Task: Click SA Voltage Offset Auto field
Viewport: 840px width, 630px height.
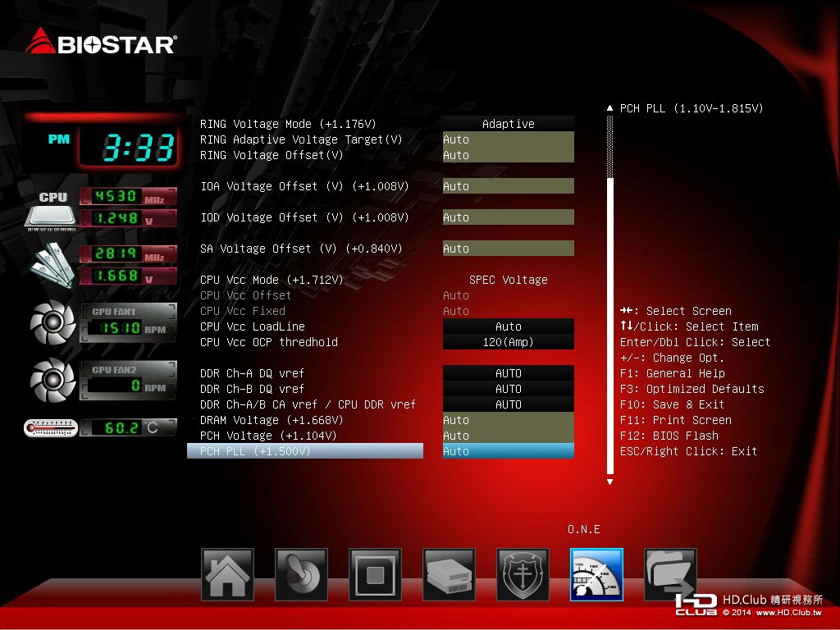Action: (509, 248)
